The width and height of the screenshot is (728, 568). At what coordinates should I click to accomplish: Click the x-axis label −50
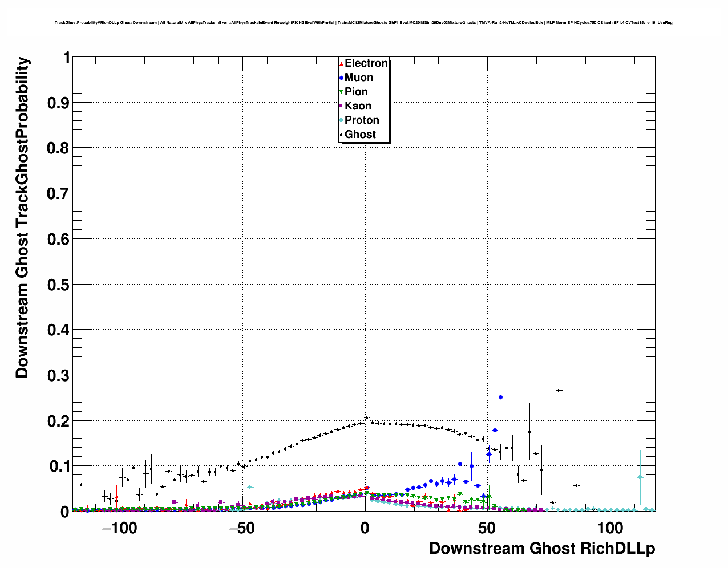[242, 528]
